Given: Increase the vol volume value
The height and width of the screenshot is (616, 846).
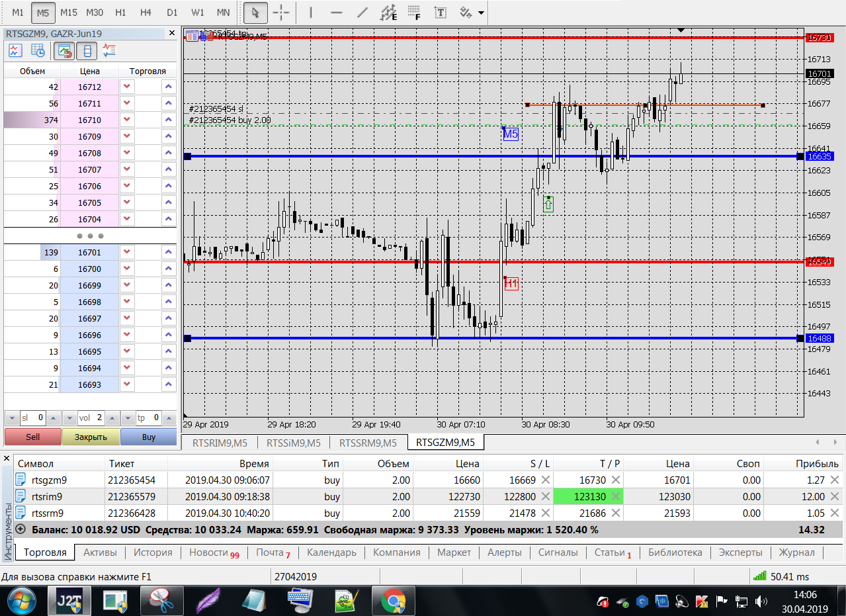Looking at the screenshot, I should click(x=112, y=418).
